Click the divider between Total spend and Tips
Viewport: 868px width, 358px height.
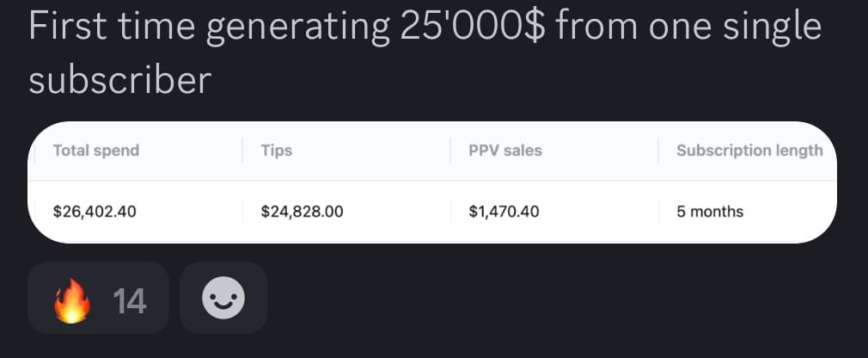[242, 151]
